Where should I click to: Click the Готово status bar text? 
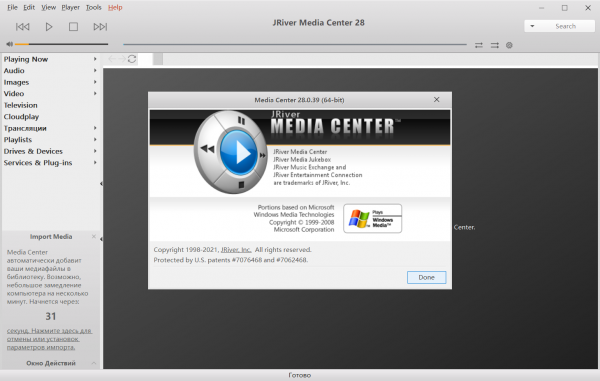point(300,375)
